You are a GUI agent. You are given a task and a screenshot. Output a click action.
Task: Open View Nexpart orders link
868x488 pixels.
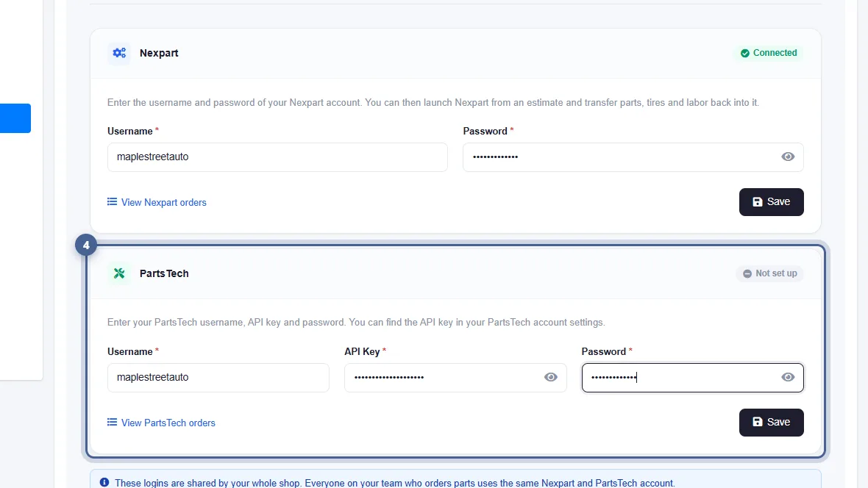point(157,203)
